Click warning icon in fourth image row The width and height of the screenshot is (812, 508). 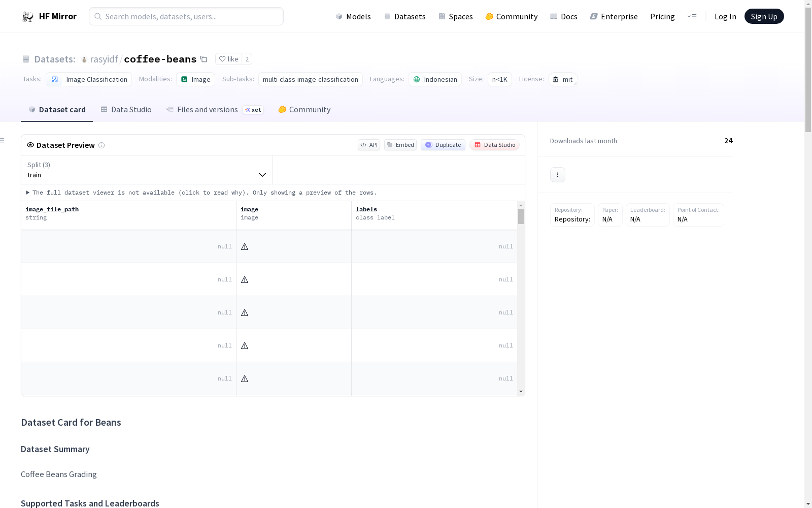(245, 345)
